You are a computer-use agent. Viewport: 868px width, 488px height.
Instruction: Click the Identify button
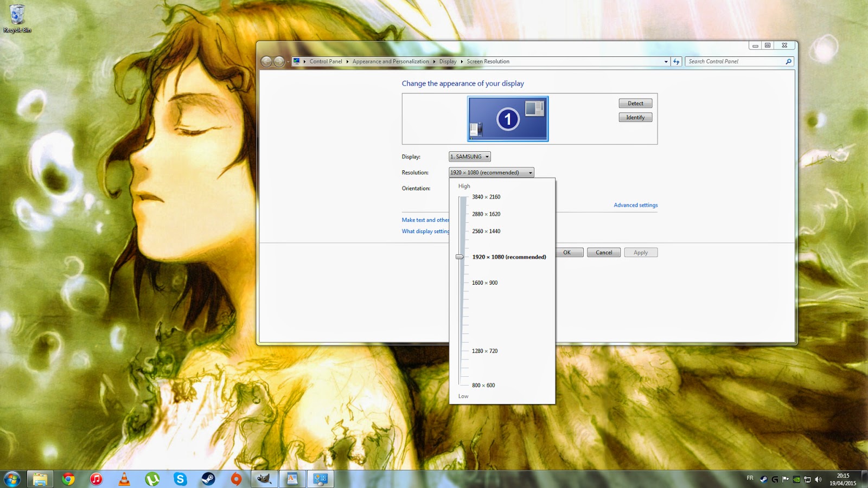(x=636, y=118)
